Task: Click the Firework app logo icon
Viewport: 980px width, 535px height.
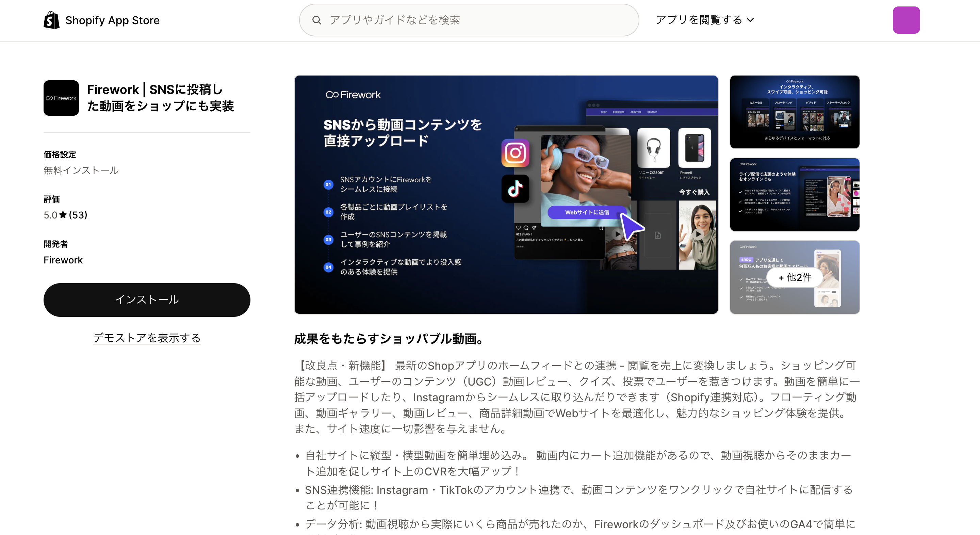Action: pyautogui.click(x=61, y=98)
